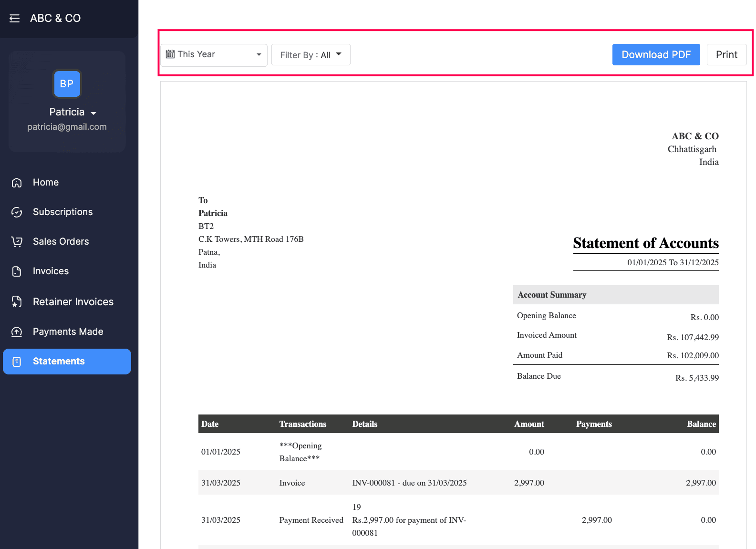Open the This Year date range dropdown

point(214,55)
